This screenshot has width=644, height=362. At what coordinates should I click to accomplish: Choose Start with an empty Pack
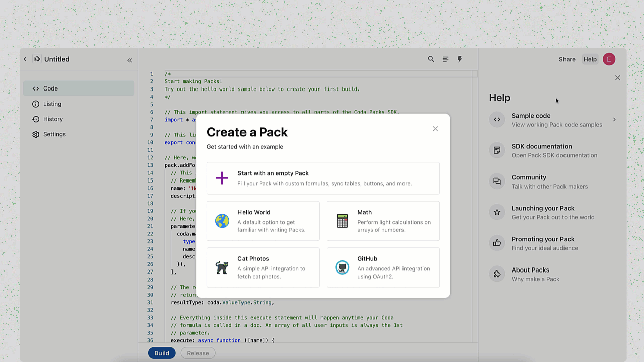tap(323, 178)
